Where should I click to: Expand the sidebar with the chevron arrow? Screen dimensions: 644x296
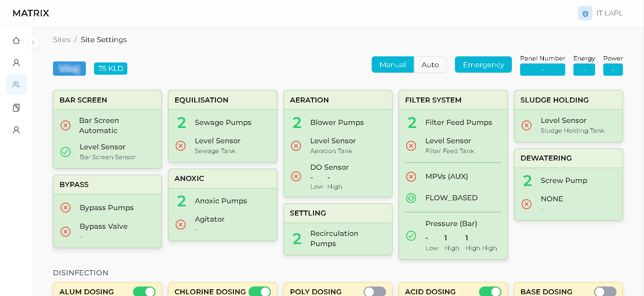(33, 43)
